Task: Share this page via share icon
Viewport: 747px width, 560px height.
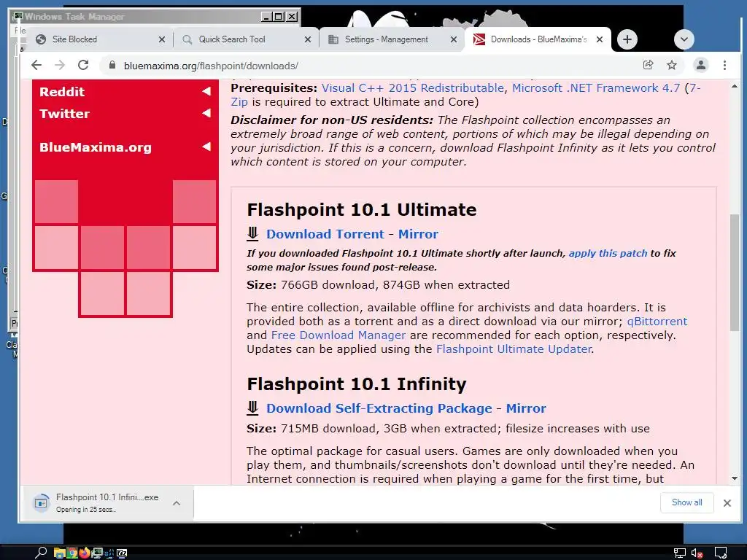Action: click(x=648, y=65)
